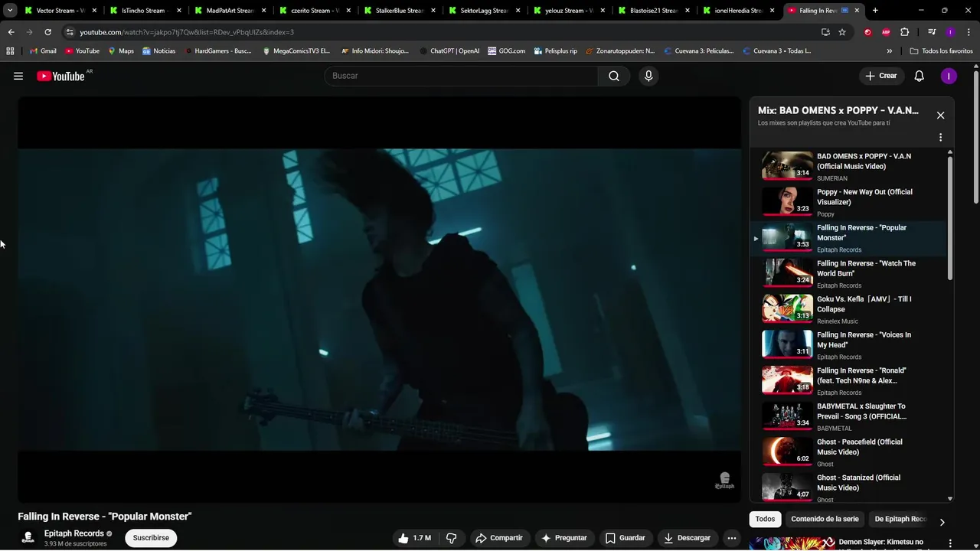
Task: Click the Suscribirse button
Action: point(151,538)
